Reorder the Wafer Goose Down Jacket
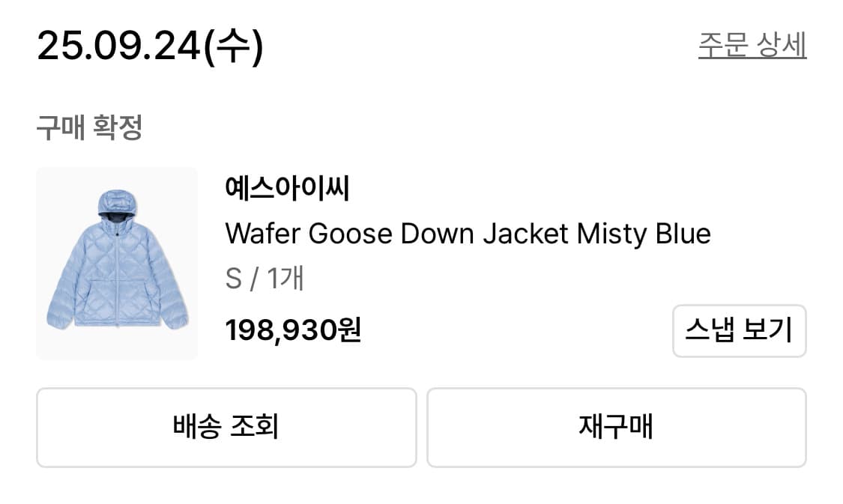The image size is (843, 504). (x=617, y=427)
